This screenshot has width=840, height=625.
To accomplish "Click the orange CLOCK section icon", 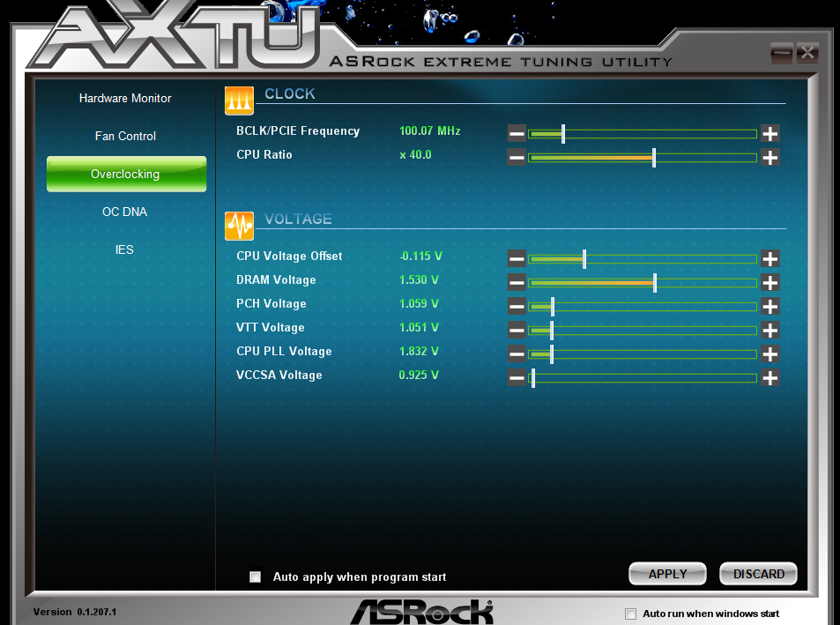I will pos(239,100).
